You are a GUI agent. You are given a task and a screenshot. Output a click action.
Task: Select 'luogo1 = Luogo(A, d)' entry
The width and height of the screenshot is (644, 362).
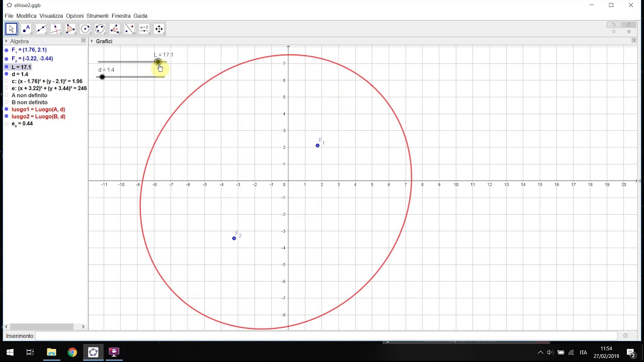tap(38, 109)
